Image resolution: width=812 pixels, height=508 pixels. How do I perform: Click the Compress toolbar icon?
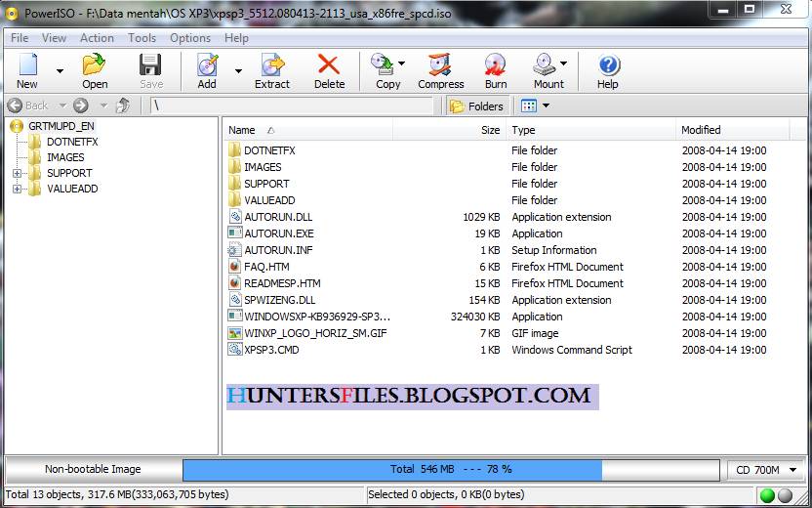pos(441,64)
